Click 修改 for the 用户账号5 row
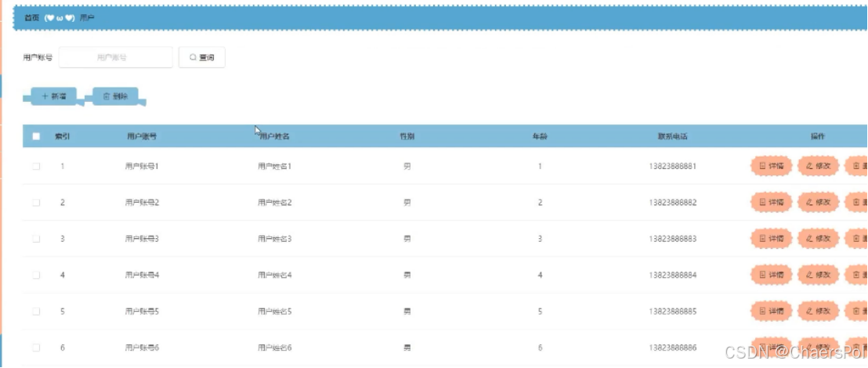This screenshot has height=368, width=868. coord(819,312)
